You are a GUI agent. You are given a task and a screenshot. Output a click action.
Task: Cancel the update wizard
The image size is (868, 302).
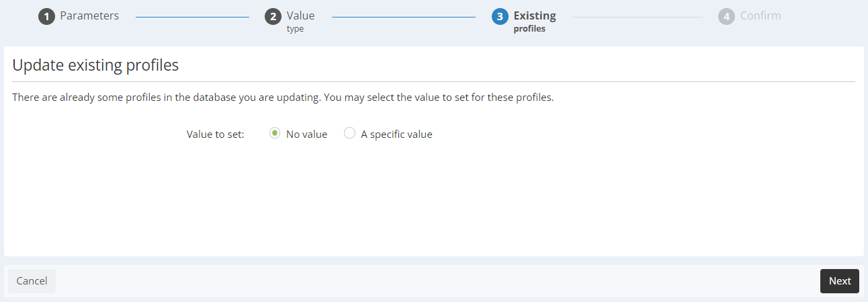point(32,280)
